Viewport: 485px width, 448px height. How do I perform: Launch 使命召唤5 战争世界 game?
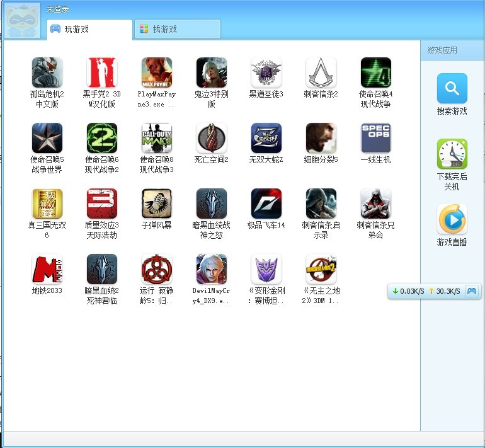(x=47, y=138)
